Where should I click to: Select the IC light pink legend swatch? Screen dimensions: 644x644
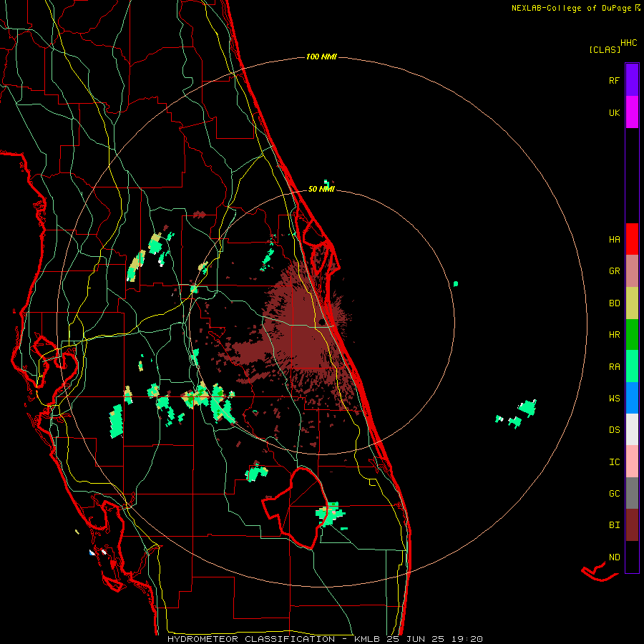point(632,462)
